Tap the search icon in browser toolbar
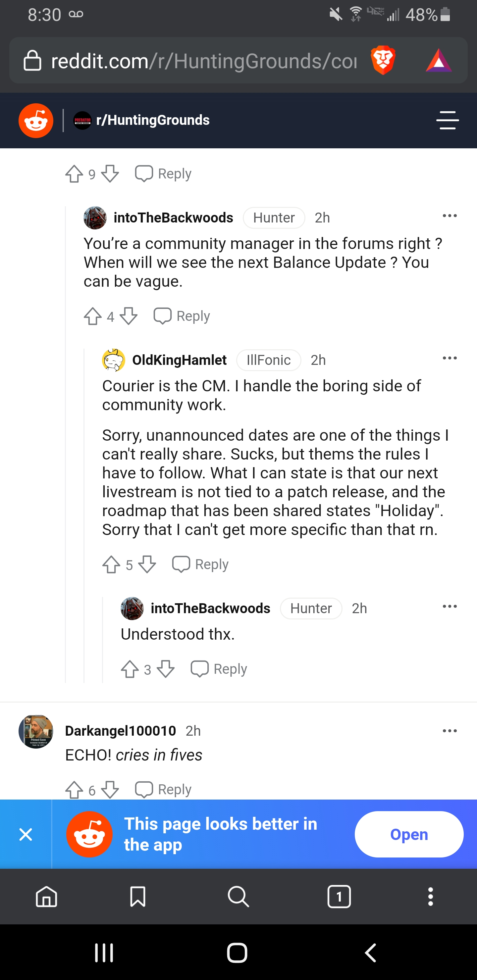 click(238, 896)
